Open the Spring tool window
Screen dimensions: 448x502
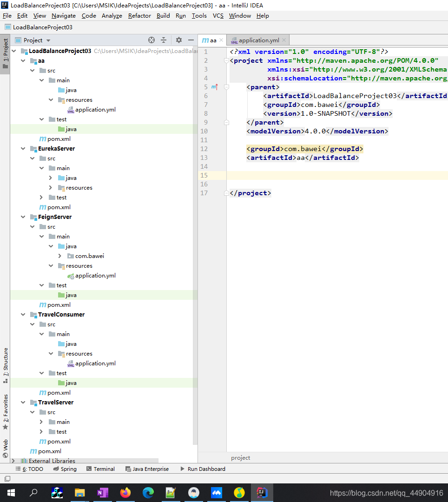coord(65,469)
